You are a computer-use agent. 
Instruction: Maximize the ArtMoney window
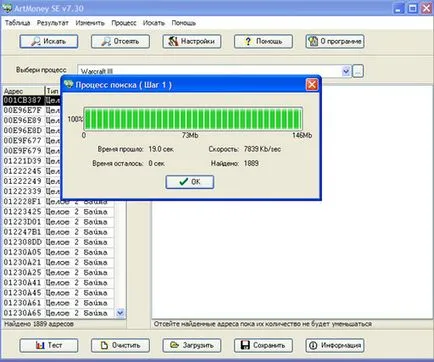point(413,8)
